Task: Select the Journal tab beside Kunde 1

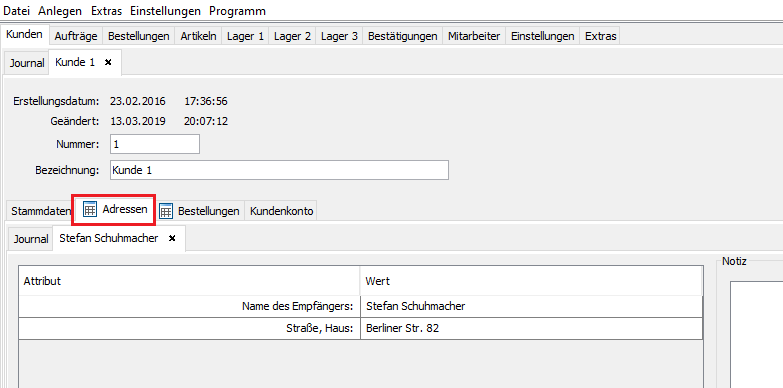Action: coord(27,63)
